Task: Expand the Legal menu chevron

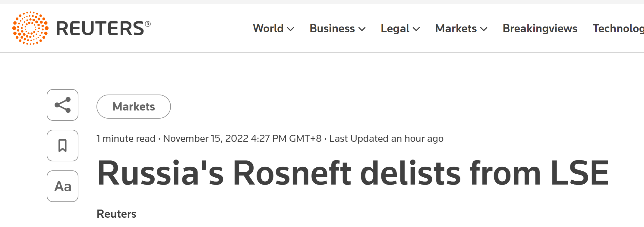Action: (416, 29)
